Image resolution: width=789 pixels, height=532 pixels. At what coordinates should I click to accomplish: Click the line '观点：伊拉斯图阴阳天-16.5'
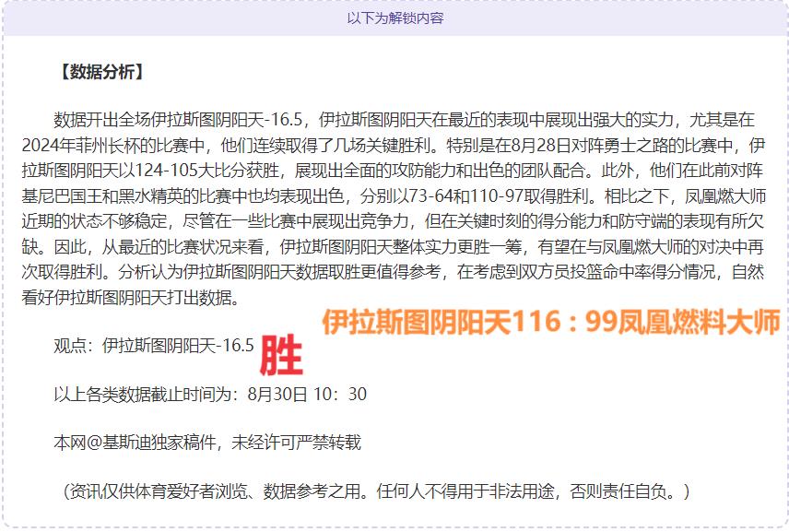(x=154, y=345)
